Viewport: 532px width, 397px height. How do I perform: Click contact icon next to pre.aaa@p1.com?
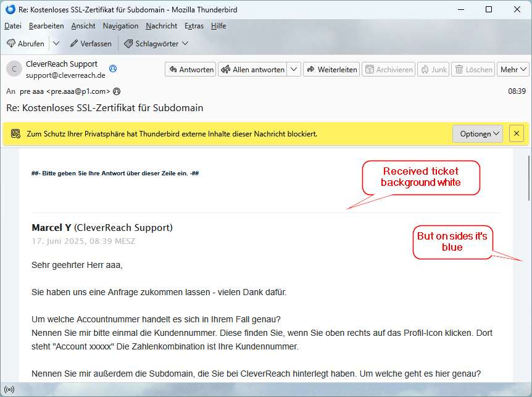point(117,91)
